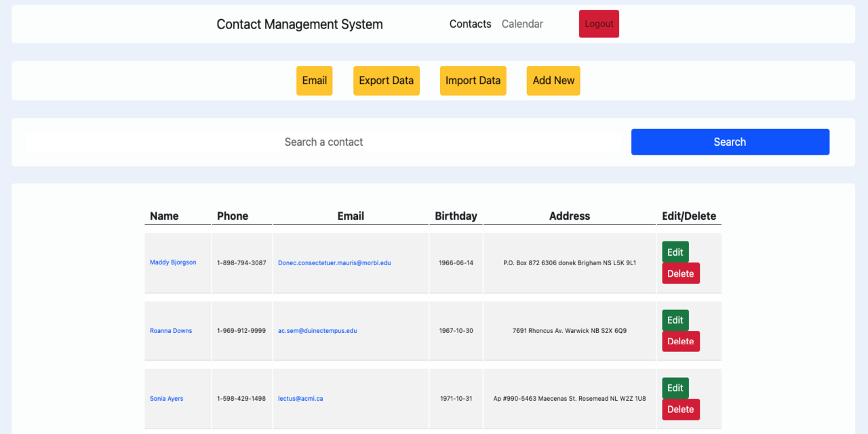Viewport: 868px width, 434px height.
Task: Open Sonia Ayers contact link
Action: click(x=167, y=399)
